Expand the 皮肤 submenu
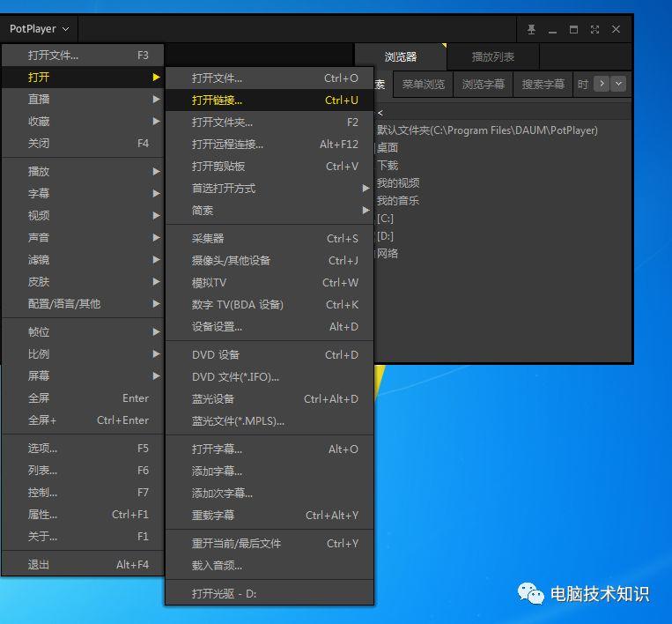672x624 pixels. pos(83,282)
